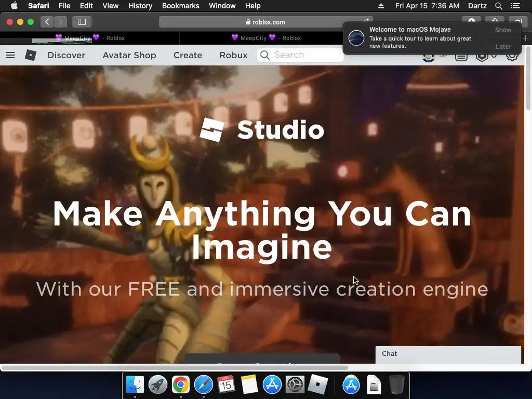This screenshot has height=399, width=532.
Task: Open Safari Share button
Action: click(x=495, y=20)
